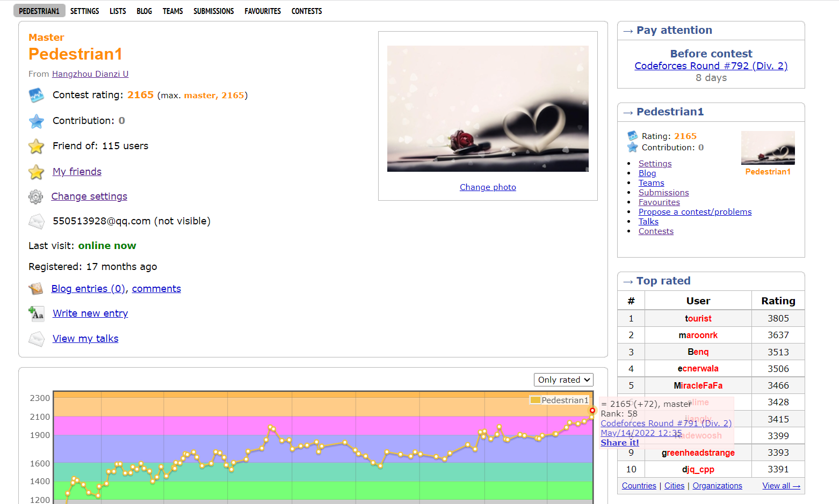This screenshot has height=504, width=839.
Task: Click the envelope icon beside View my talks
Action: point(36,339)
